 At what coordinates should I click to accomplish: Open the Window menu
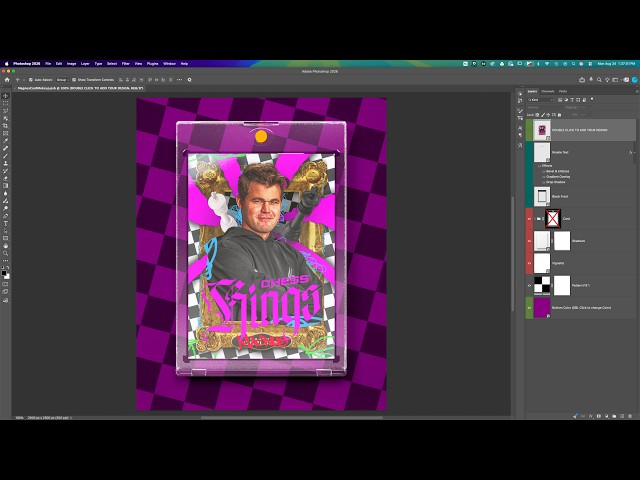point(169,64)
